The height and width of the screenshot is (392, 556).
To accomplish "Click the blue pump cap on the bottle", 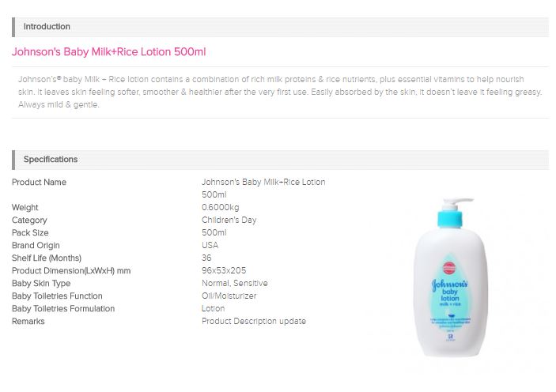I will coord(449,218).
